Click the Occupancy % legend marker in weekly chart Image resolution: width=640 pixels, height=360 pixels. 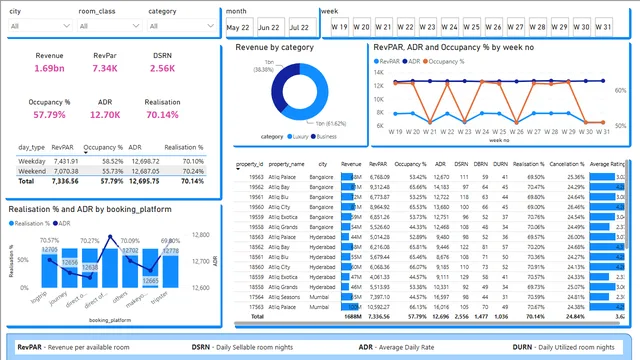[425, 61]
